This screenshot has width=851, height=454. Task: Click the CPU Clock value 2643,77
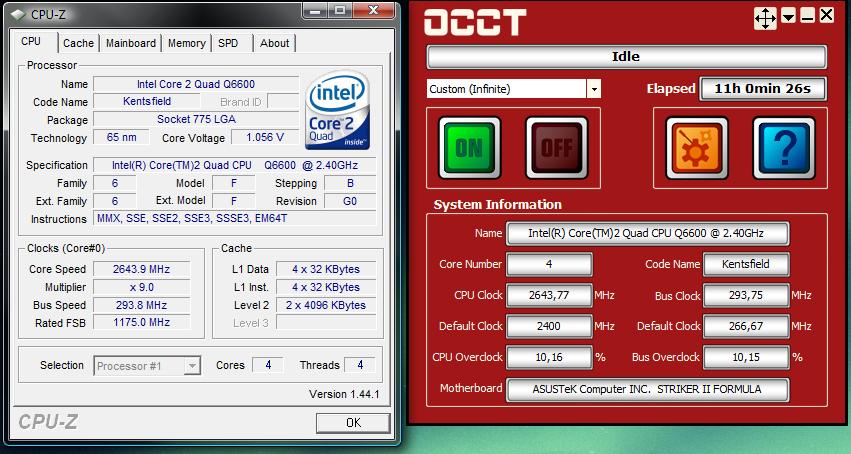549,295
